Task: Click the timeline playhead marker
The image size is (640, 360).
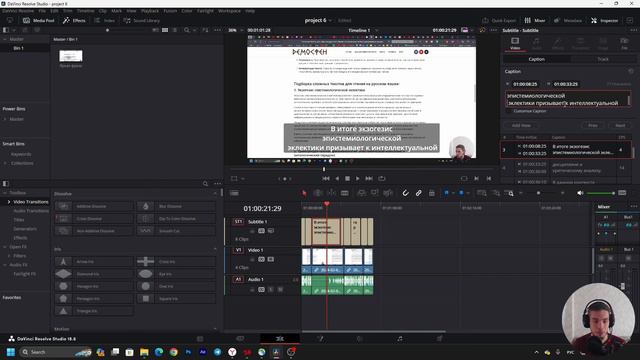Action: coord(327,204)
